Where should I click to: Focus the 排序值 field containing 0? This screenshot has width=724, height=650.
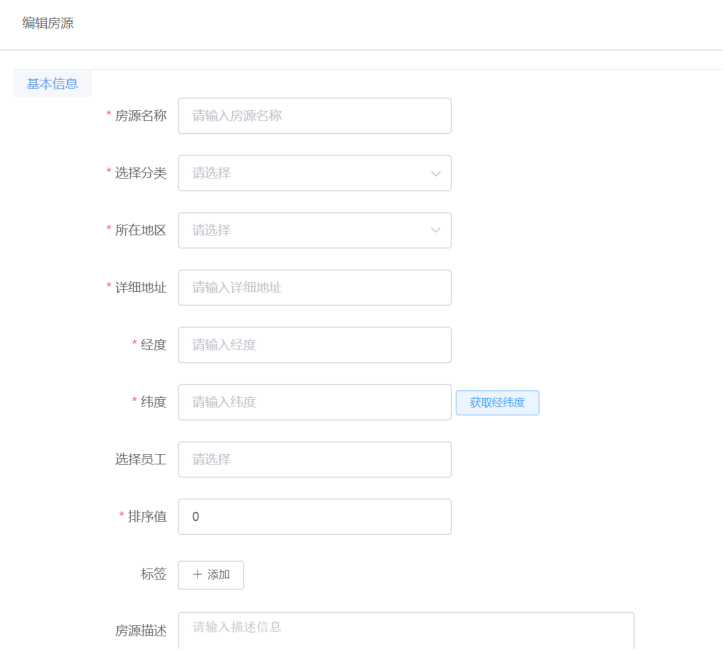point(314,517)
